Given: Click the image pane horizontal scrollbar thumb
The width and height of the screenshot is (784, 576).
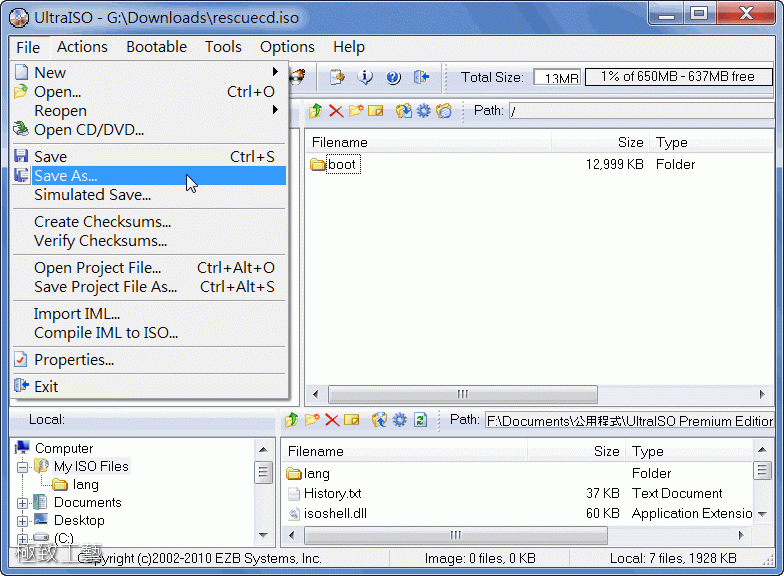Looking at the screenshot, I should point(462,394).
